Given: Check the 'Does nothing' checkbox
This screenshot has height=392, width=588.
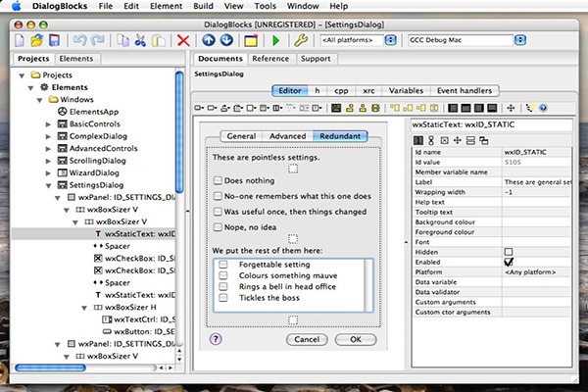Looking at the screenshot, I should pyautogui.click(x=218, y=180).
